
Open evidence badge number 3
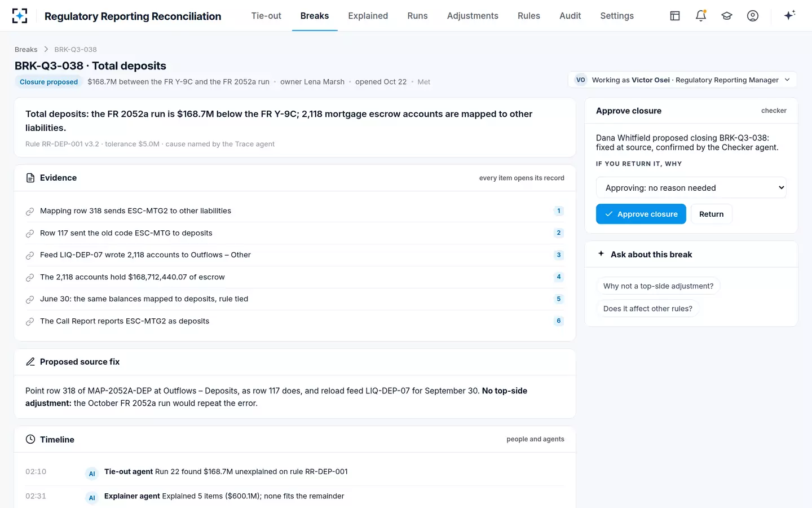click(x=559, y=255)
